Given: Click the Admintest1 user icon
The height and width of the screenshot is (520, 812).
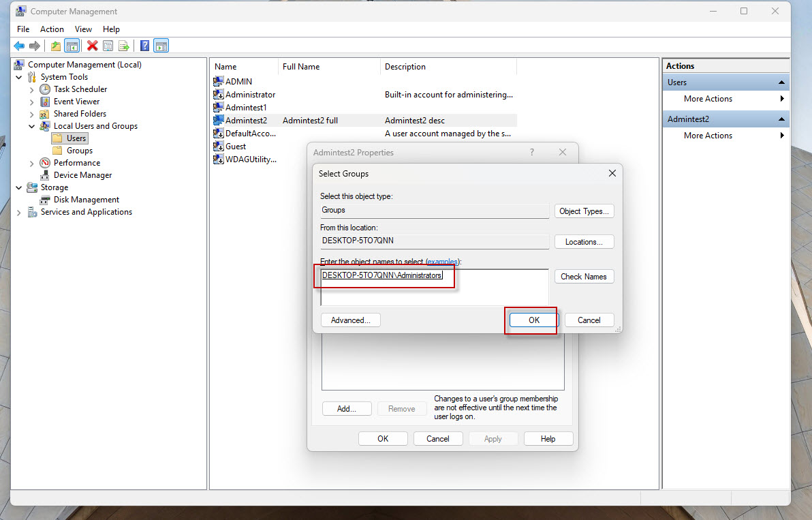Looking at the screenshot, I should tap(219, 107).
